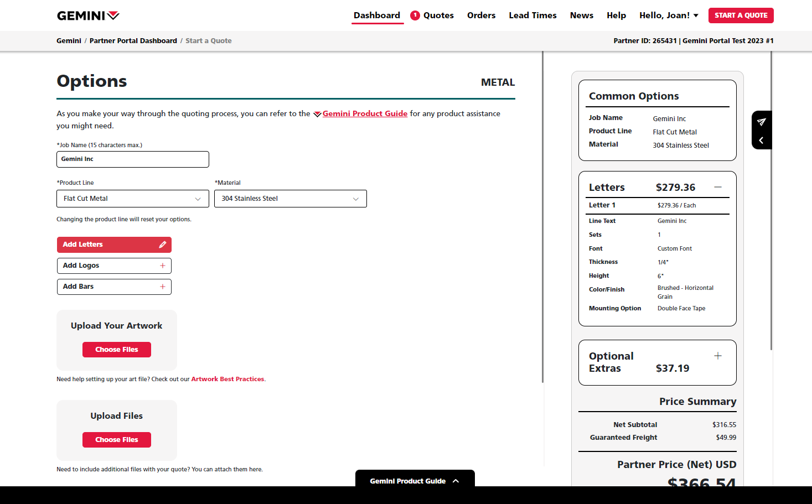Expand the Gemini Product Guide bottom bar
Viewport: 812px width, 504px height.
[x=415, y=481]
